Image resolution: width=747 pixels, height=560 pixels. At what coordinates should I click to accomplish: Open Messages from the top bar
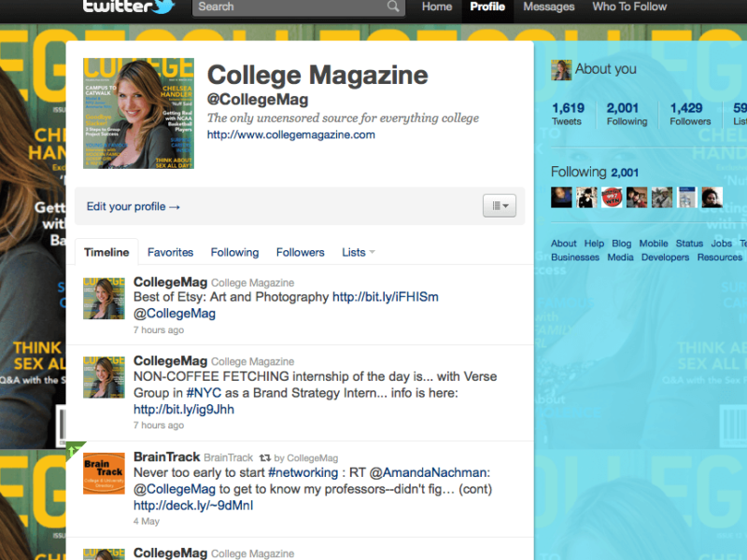549,7
